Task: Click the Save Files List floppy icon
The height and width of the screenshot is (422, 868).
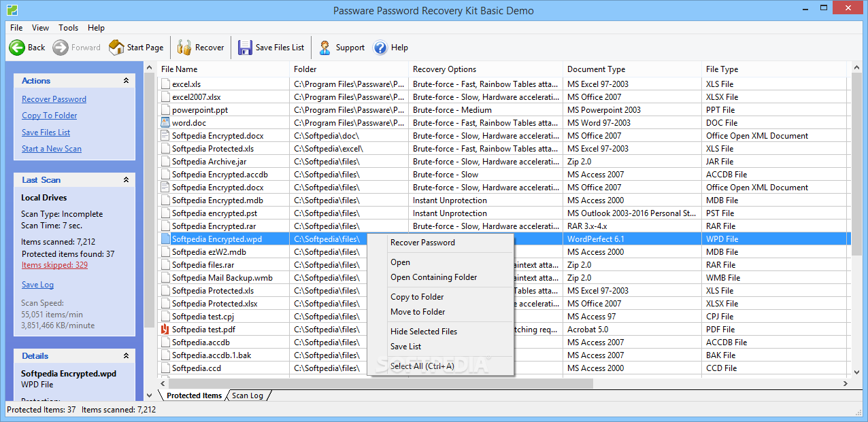Action: [245, 48]
